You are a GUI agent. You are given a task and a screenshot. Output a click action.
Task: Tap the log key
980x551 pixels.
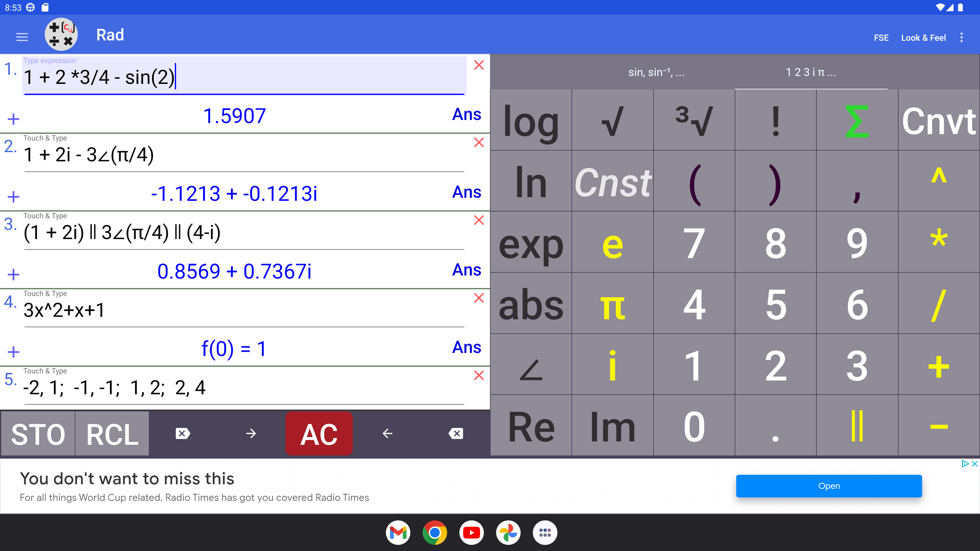coord(531,120)
